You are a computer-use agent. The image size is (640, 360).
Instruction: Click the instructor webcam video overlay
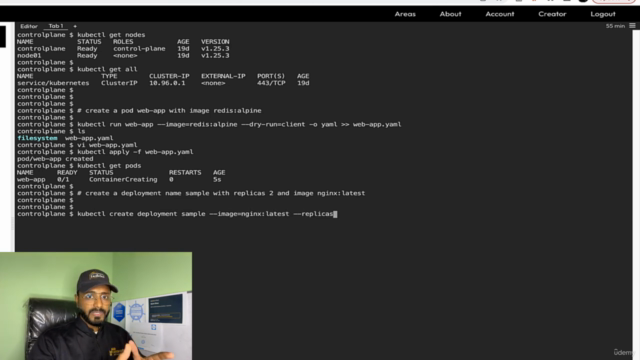pos(96,306)
